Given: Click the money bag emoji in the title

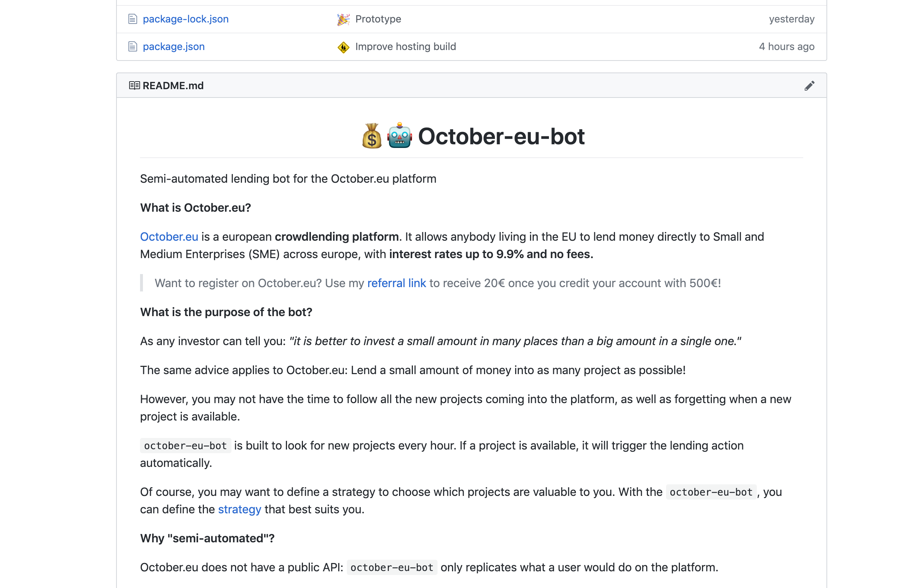Looking at the screenshot, I should pos(372,137).
